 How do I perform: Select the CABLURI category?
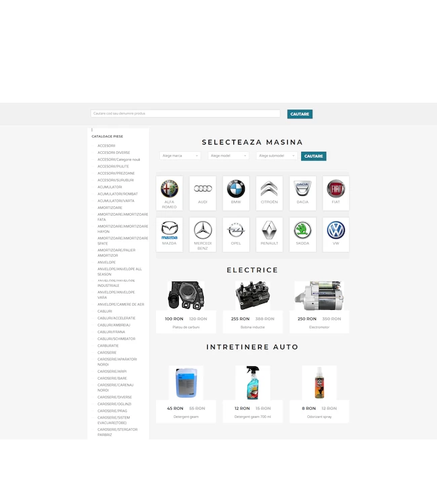click(105, 311)
